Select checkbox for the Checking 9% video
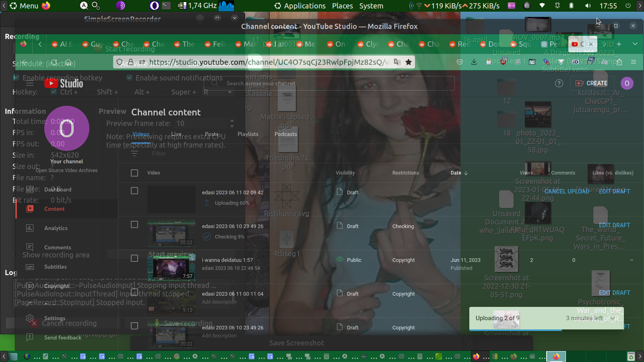The width and height of the screenshot is (644, 362). [x=134, y=224]
